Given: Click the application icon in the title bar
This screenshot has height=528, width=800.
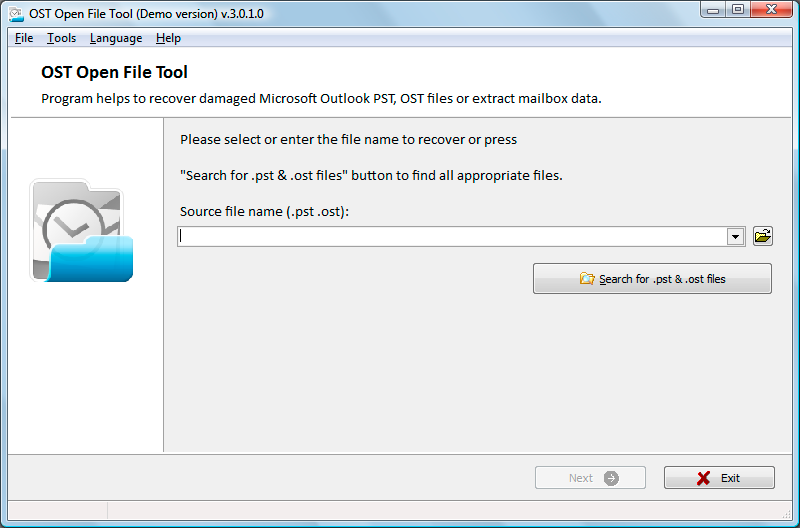Looking at the screenshot, I should pyautogui.click(x=16, y=12).
